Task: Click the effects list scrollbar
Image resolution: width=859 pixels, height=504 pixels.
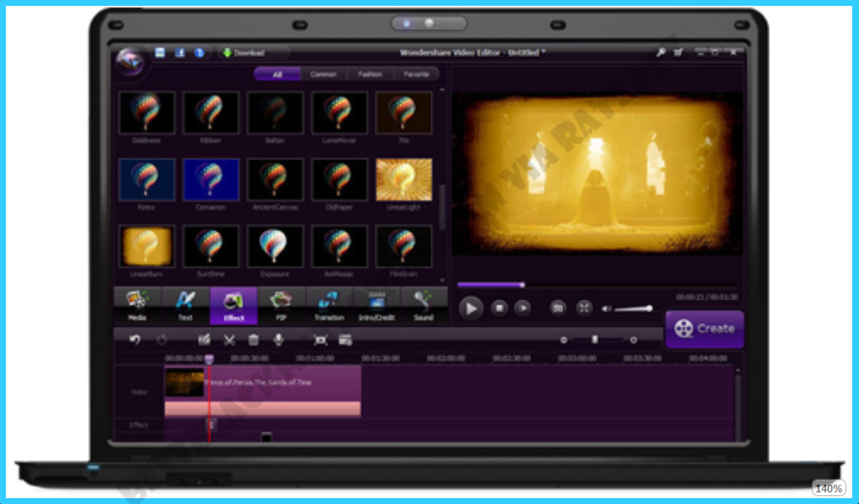Action: pos(442,208)
